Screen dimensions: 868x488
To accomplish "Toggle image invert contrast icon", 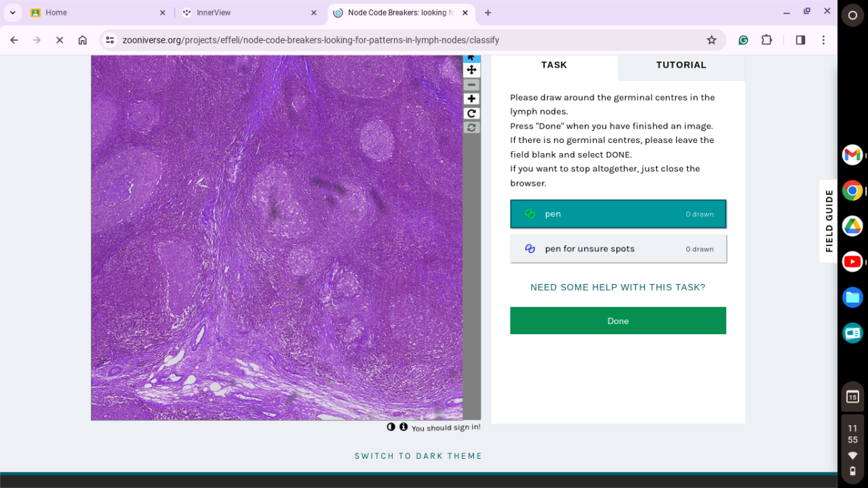I will [391, 427].
